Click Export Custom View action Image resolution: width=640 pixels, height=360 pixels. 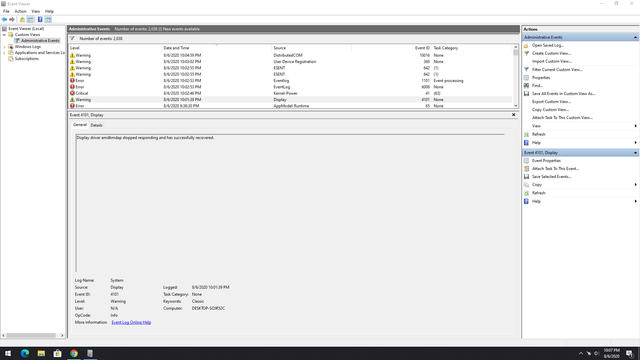[x=551, y=102]
